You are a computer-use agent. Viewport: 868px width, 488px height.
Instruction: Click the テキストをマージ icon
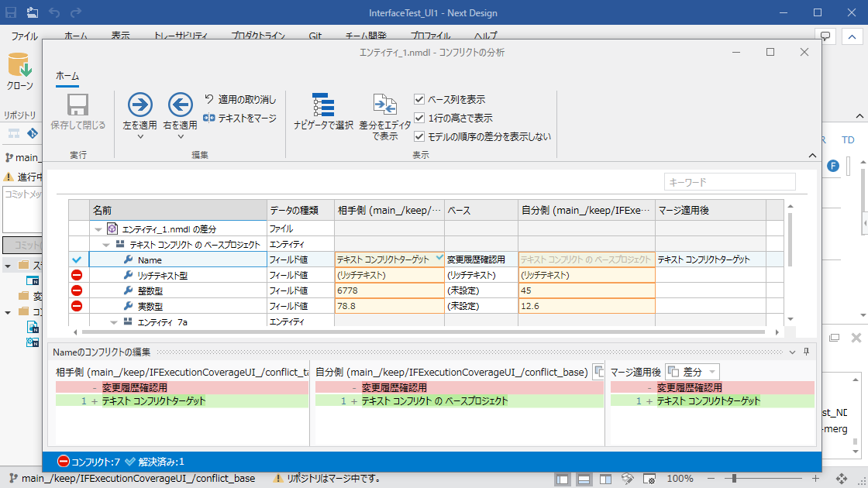point(209,118)
